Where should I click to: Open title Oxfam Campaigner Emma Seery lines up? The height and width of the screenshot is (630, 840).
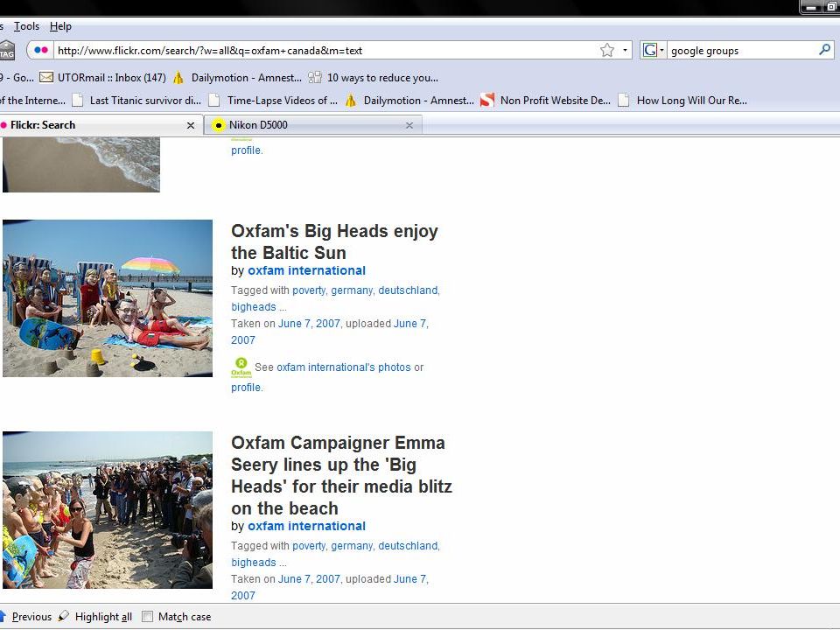click(341, 475)
